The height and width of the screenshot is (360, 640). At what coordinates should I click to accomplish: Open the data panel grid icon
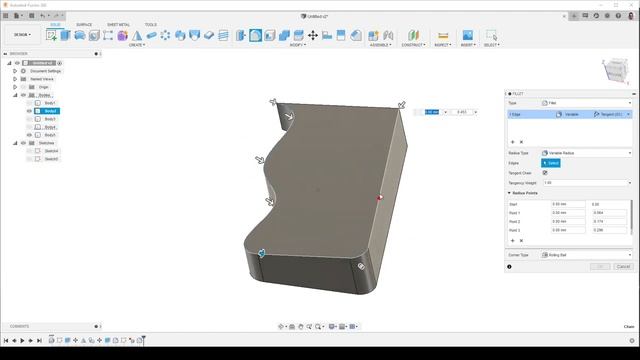(x=6, y=16)
